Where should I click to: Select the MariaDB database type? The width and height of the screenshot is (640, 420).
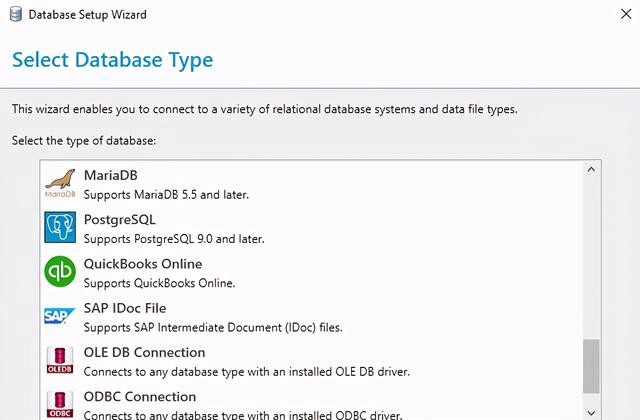point(312,184)
